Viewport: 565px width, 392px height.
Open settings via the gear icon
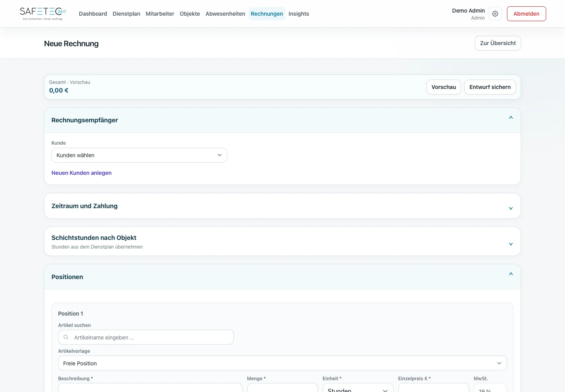(495, 14)
